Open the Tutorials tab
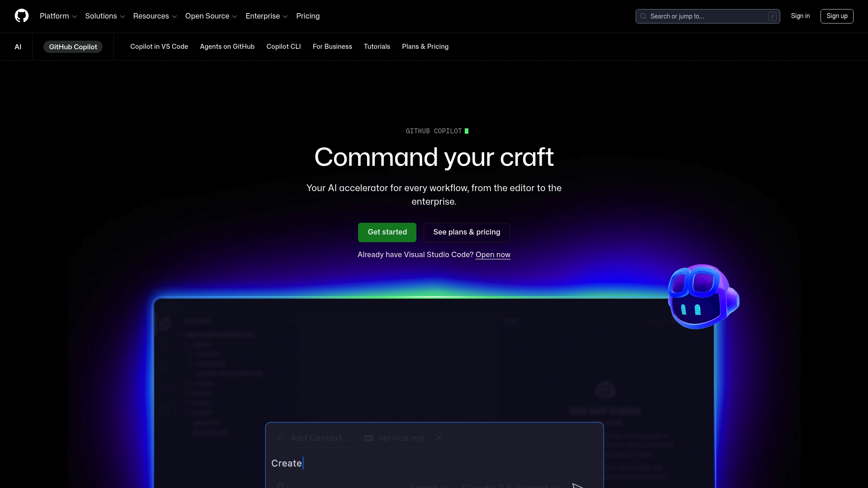Screen dimensions: 868x488 click(x=377, y=47)
